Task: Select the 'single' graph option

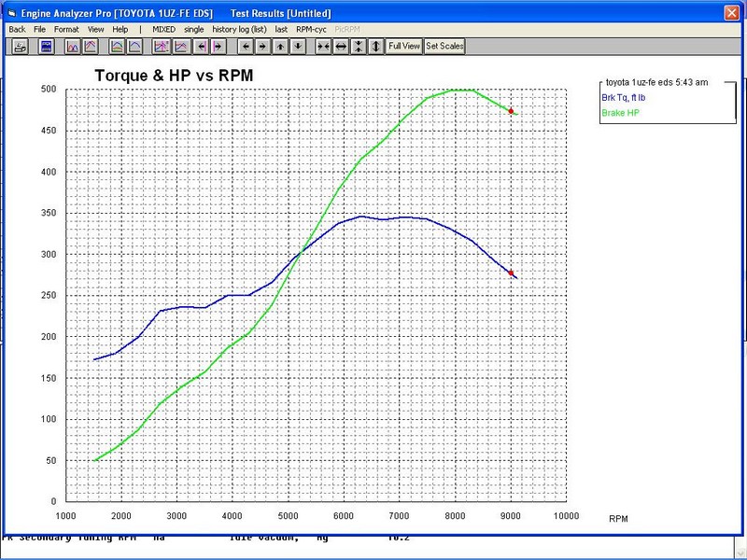Action: [194, 30]
